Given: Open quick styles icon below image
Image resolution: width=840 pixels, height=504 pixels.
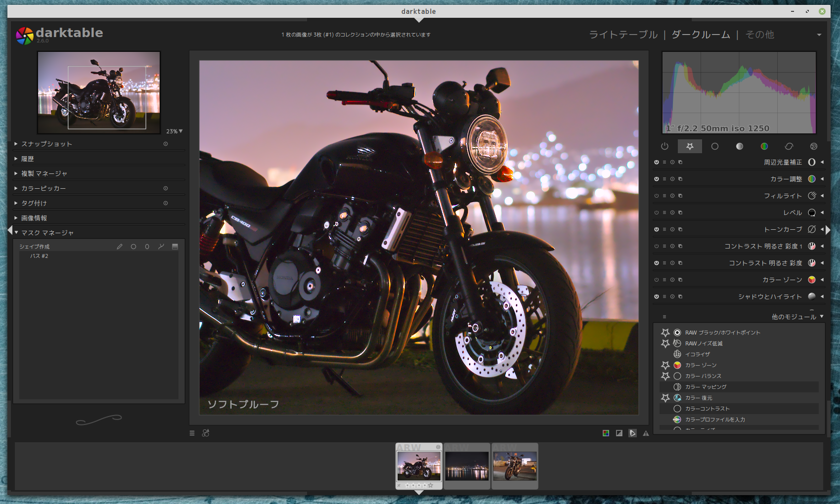Looking at the screenshot, I should click(206, 433).
